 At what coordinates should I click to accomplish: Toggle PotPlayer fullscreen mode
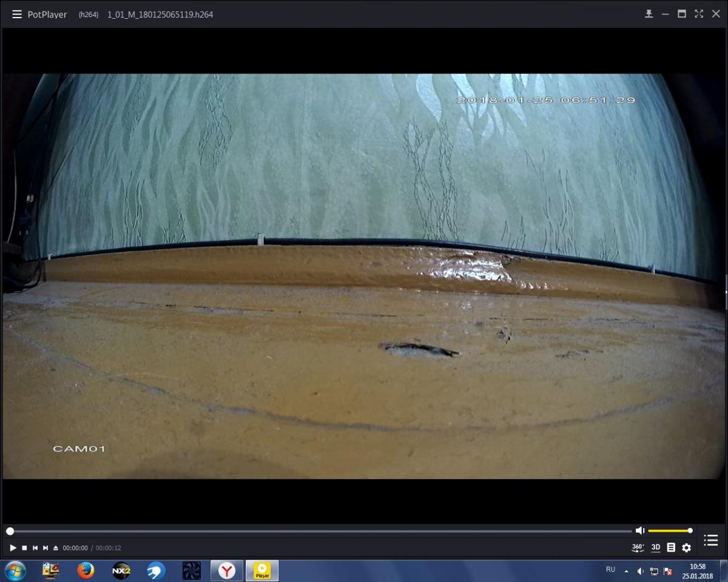[x=699, y=14]
